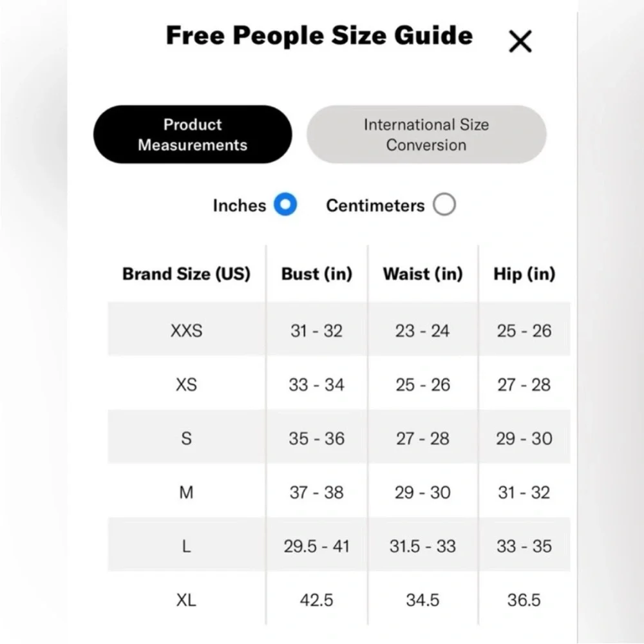644x644 pixels.
Task: Click the XL bust value 42.5
Action: pos(316,600)
